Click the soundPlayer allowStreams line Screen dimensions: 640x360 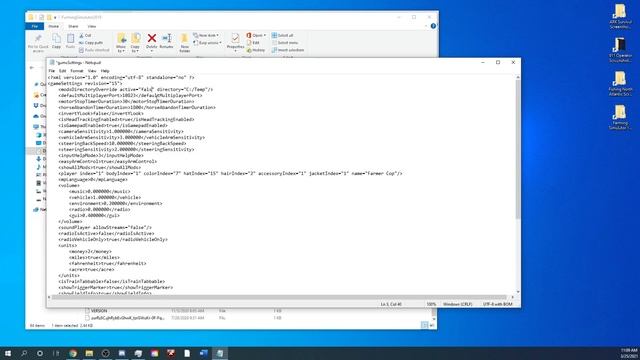click(105, 227)
